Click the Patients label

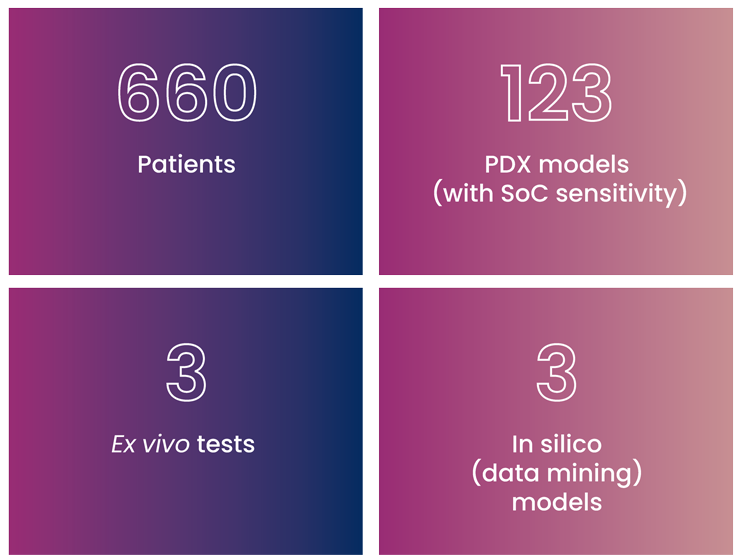pyautogui.click(x=186, y=164)
